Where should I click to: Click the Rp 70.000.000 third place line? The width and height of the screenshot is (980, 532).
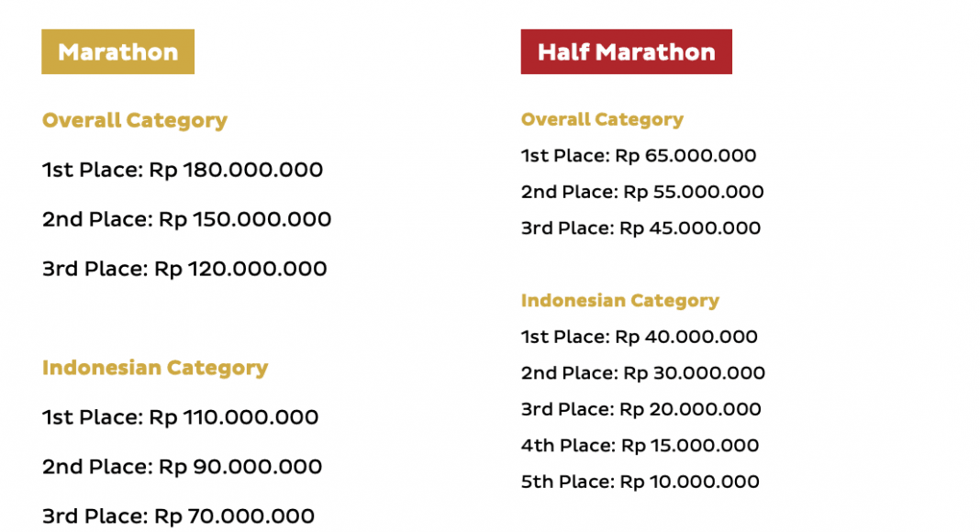coord(178,516)
